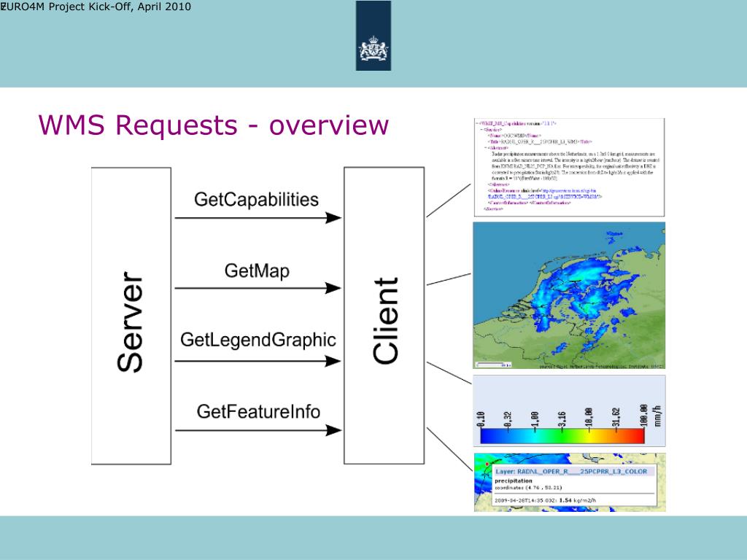Click the 1.54 kg/m2/h value line
The image size is (747, 560).
click(545, 500)
